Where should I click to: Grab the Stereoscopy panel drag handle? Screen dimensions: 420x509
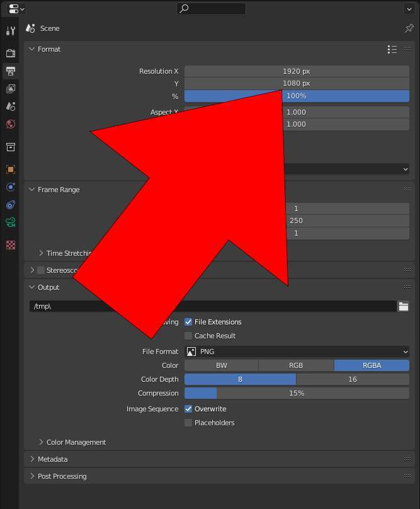click(x=407, y=270)
